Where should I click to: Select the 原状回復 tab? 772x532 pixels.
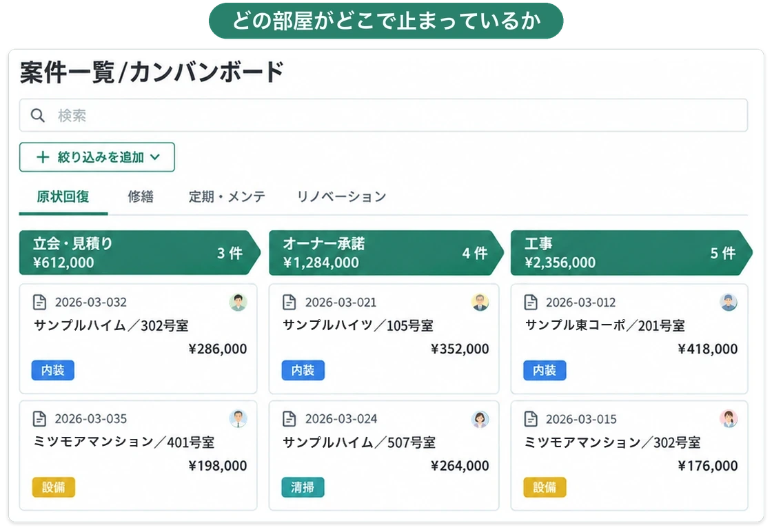63,197
